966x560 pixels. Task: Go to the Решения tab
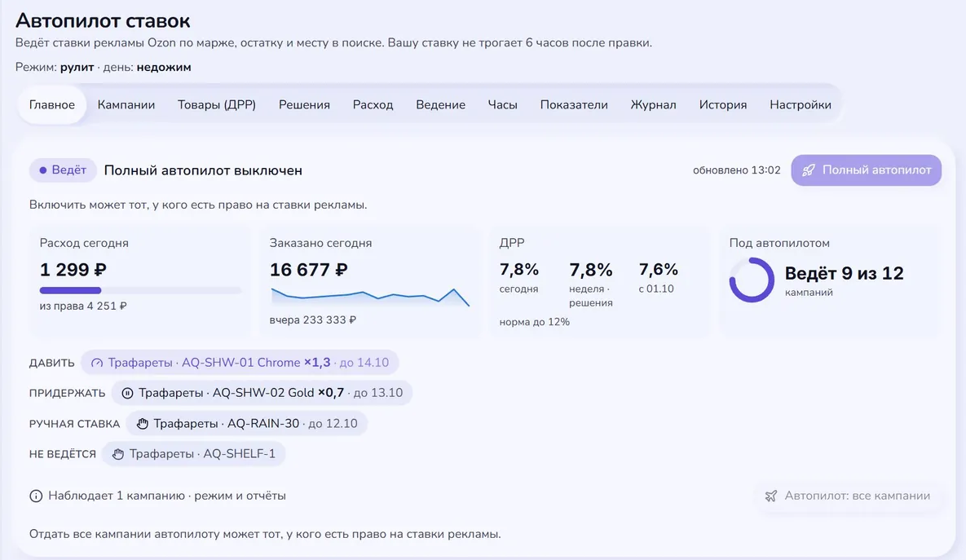pos(304,104)
